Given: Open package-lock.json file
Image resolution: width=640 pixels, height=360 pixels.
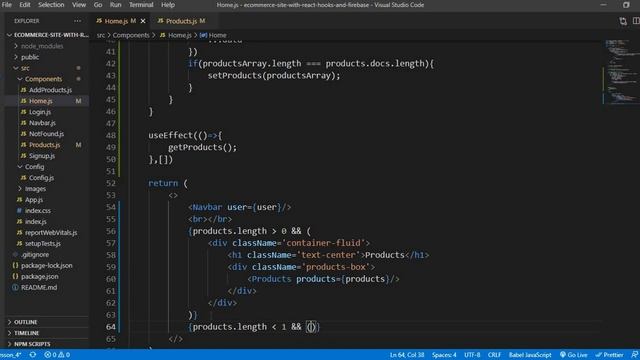Looking at the screenshot, I should tap(47, 266).
